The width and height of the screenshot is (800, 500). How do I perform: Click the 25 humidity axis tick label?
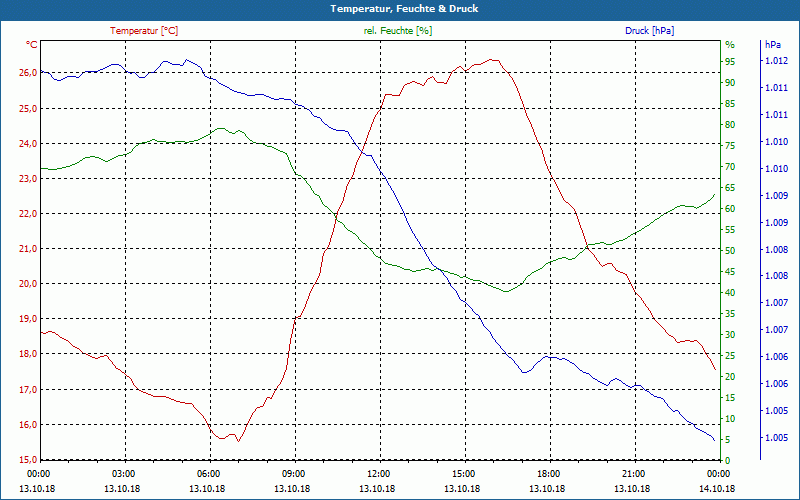pos(730,356)
